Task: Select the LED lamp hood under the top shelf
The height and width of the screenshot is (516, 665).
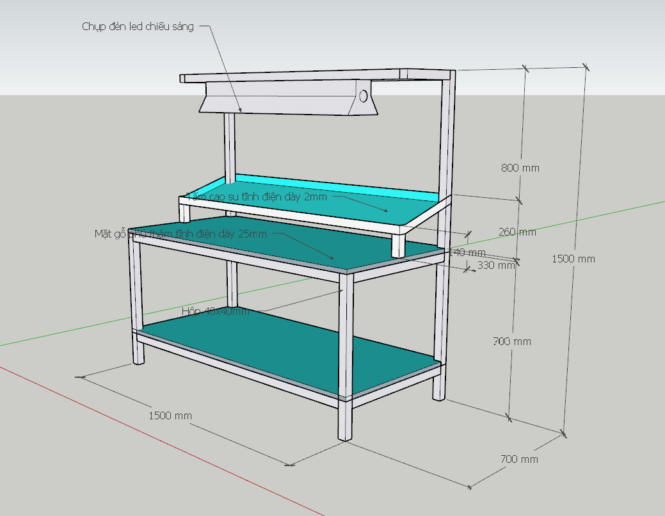Action: pos(290,99)
